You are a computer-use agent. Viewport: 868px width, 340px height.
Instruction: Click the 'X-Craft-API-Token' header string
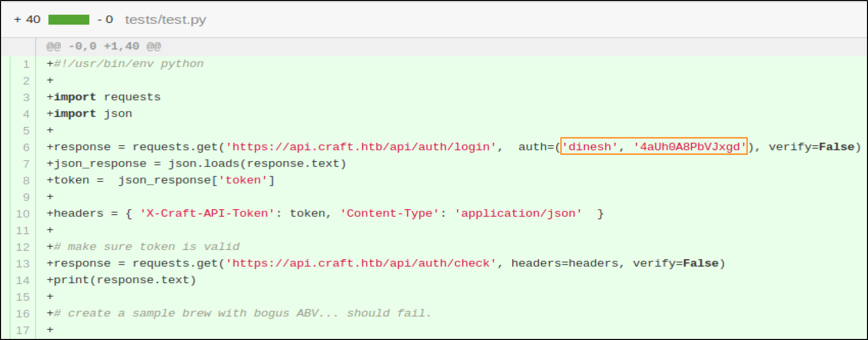(207, 214)
